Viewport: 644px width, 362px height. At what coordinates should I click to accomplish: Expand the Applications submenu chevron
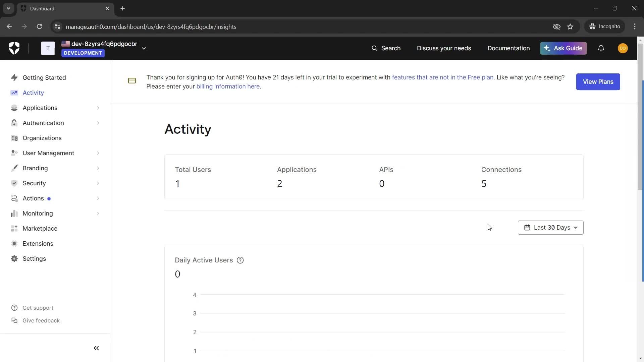98,108
